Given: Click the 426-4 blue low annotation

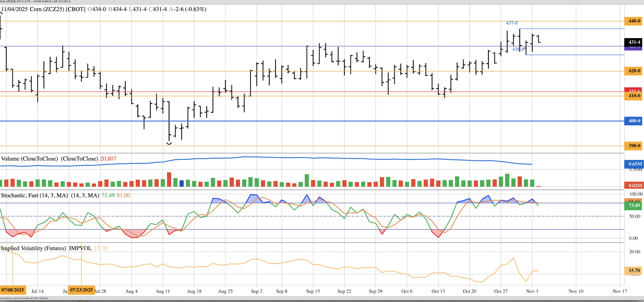Looking at the screenshot, I should 518,49.
